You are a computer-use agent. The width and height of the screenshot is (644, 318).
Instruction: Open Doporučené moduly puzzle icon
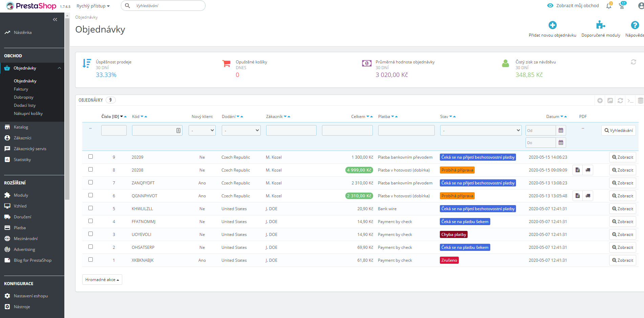(x=601, y=25)
